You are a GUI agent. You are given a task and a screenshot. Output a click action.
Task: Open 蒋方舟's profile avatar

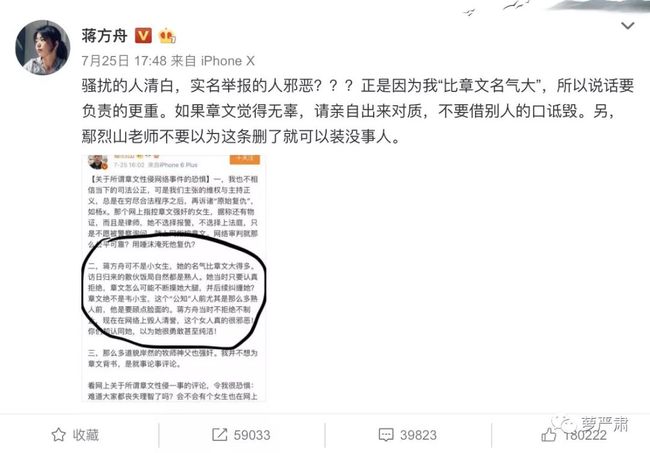pos(42,47)
